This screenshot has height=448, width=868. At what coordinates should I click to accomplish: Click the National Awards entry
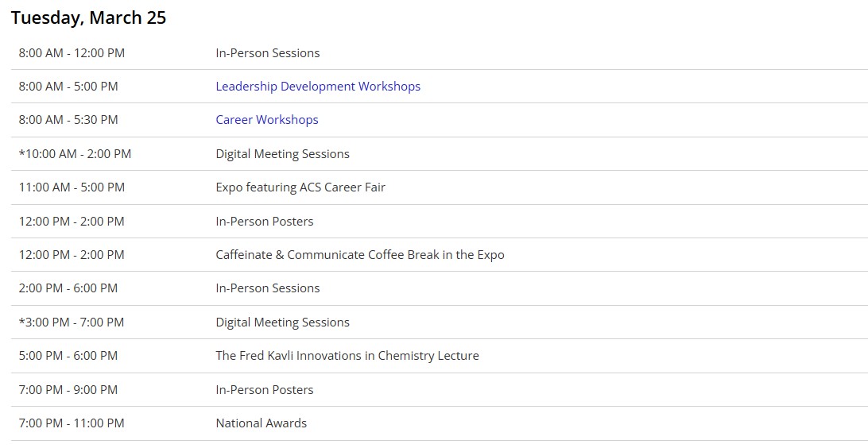[262, 423]
